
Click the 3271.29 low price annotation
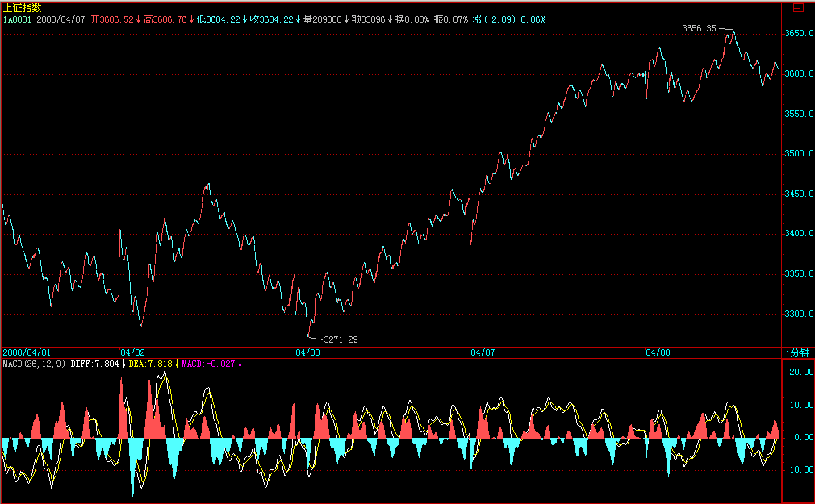[340, 339]
